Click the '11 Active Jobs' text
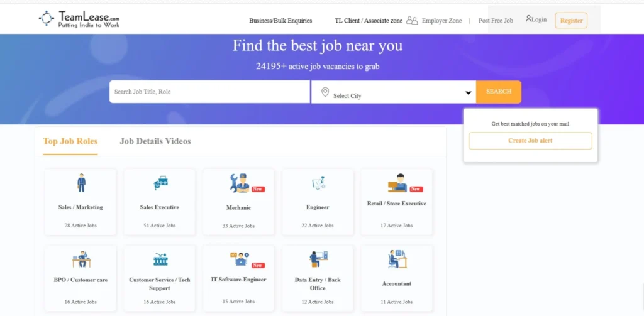The width and height of the screenshot is (644, 316). (x=396, y=302)
